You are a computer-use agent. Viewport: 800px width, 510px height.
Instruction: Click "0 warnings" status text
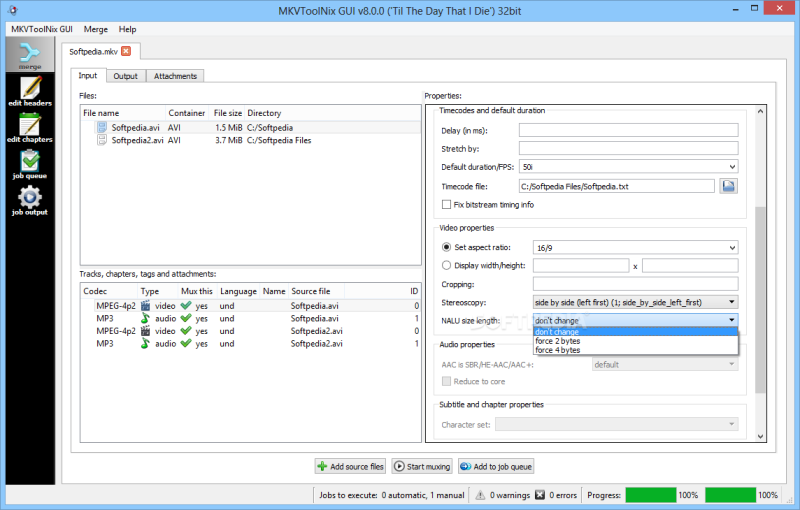[x=510, y=495]
